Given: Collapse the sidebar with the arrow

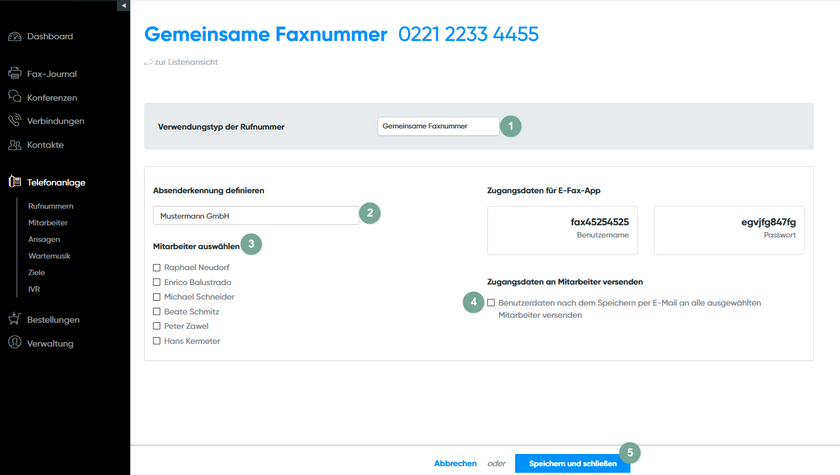Looking at the screenshot, I should [x=124, y=5].
